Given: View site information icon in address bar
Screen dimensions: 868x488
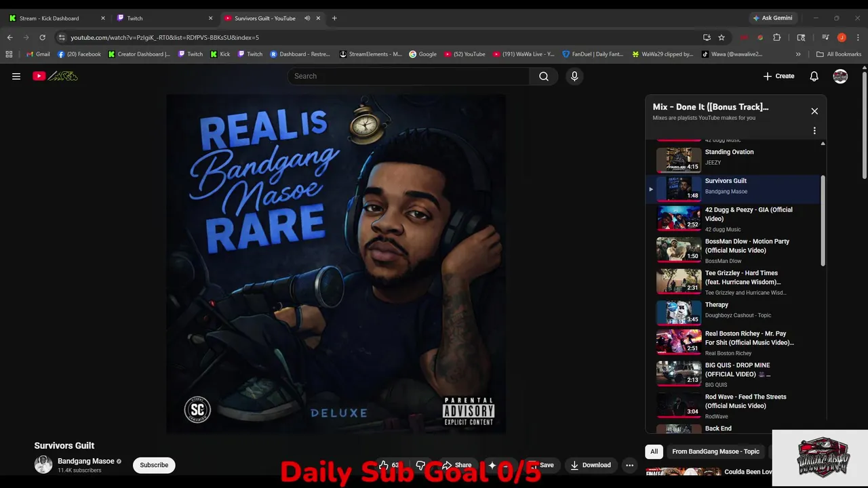Looking at the screenshot, I should (x=62, y=37).
